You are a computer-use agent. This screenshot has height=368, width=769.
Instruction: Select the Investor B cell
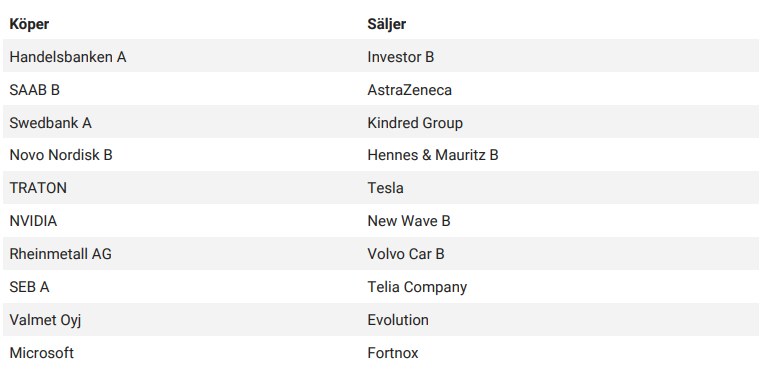tap(401, 57)
